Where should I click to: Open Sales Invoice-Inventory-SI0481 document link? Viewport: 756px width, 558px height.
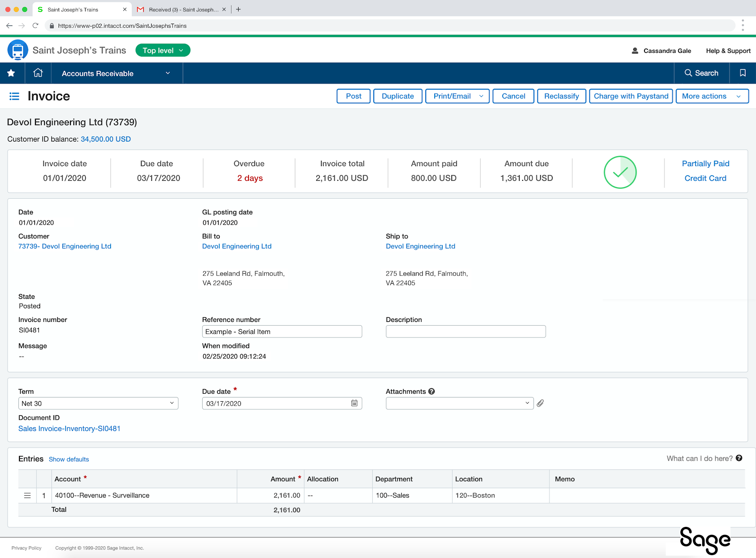point(69,429)
